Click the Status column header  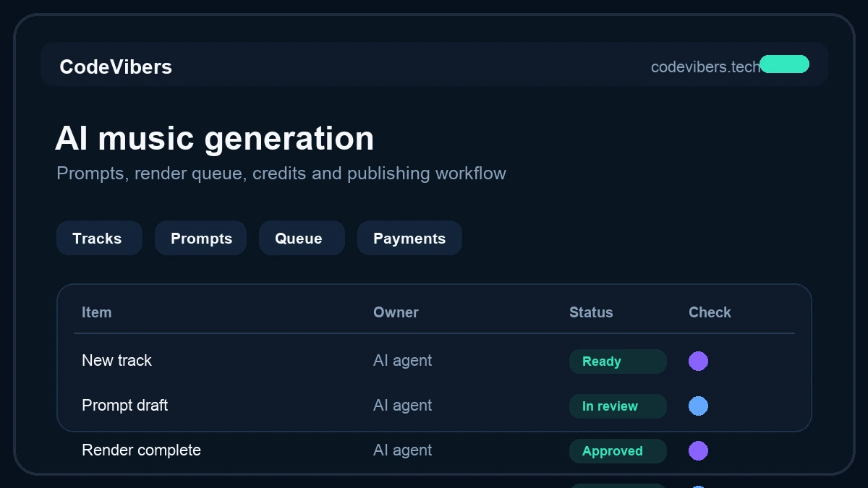coord(591,312)
